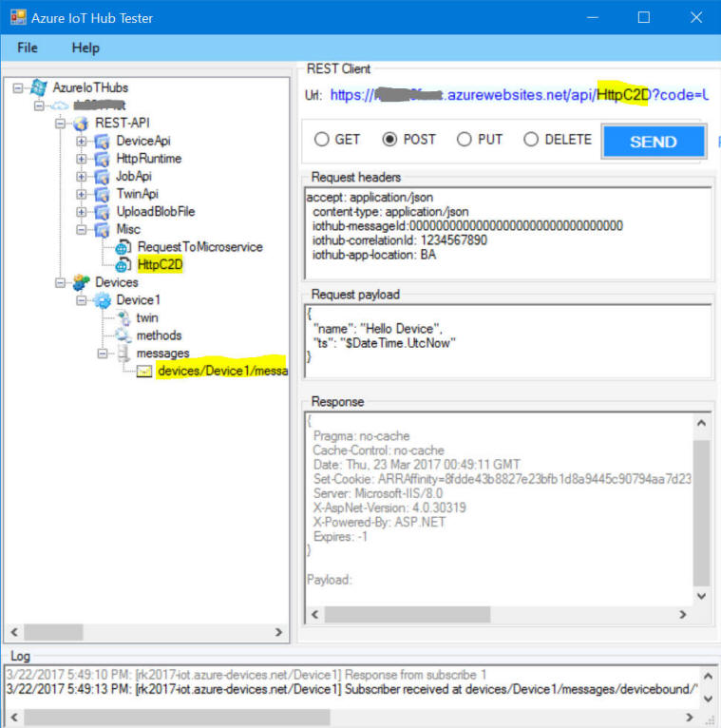Click the twin node icon
Image resolution: width=721 pixels, height=728 pixels.
[x=123, y=318]
